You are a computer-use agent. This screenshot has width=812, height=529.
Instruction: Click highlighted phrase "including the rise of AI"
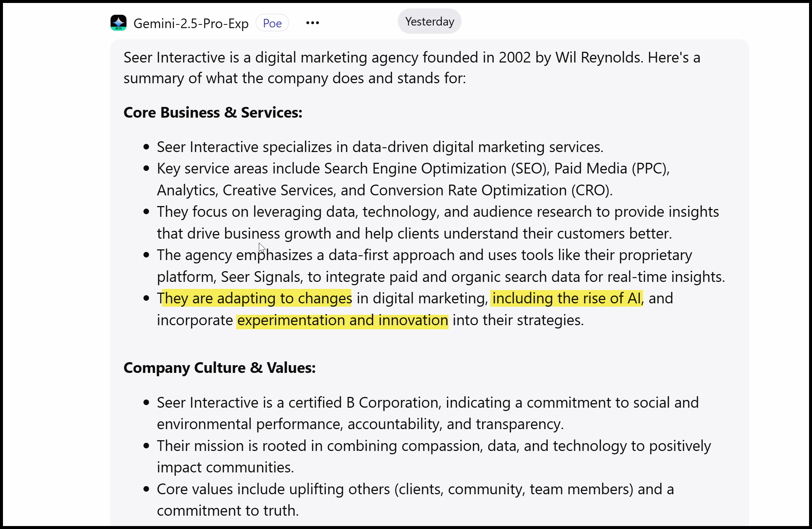tap(566, 299)
